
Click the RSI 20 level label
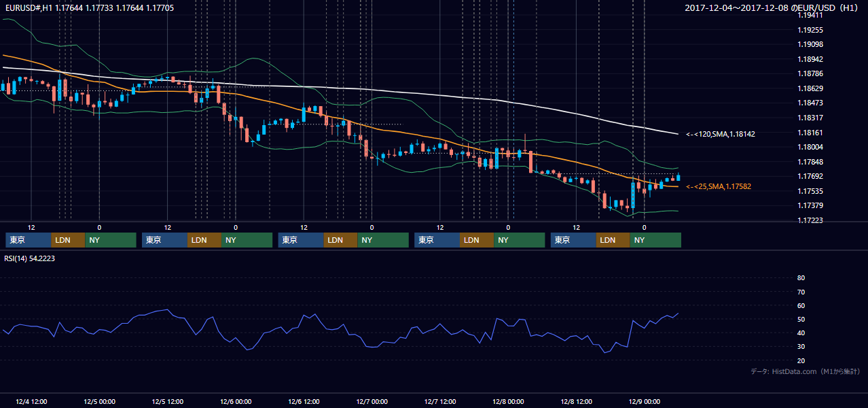[801, 360]
